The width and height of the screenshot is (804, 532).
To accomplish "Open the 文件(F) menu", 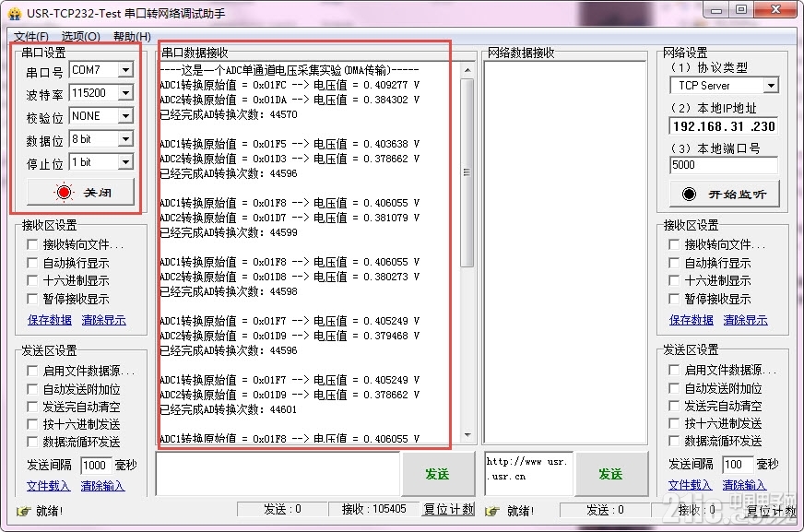I will tap(31, 36).
